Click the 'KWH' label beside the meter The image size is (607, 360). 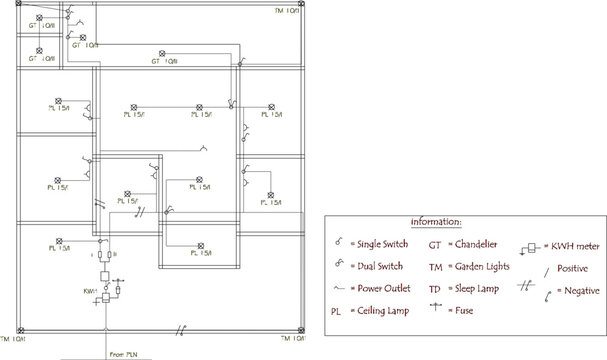tap(90, 291)
